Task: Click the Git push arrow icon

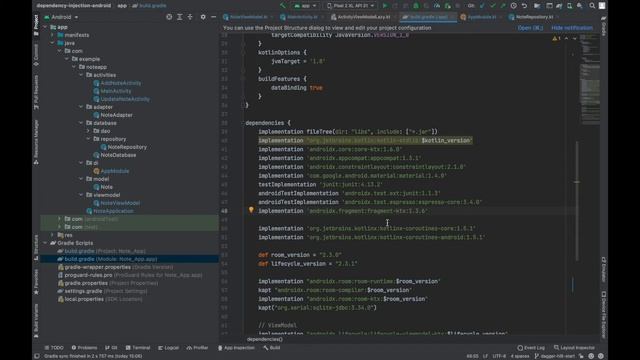Action: (503, 6)
